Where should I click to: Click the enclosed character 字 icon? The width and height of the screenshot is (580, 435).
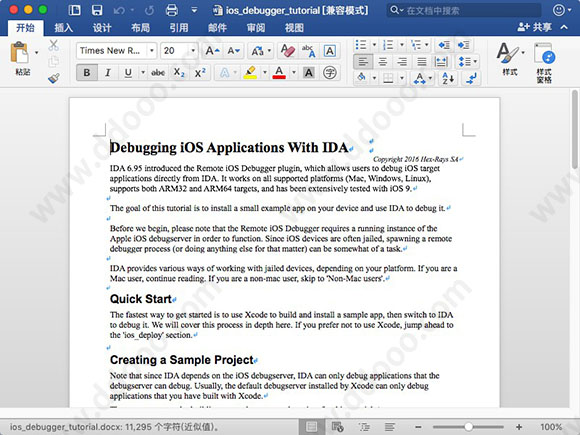[330, 72]
